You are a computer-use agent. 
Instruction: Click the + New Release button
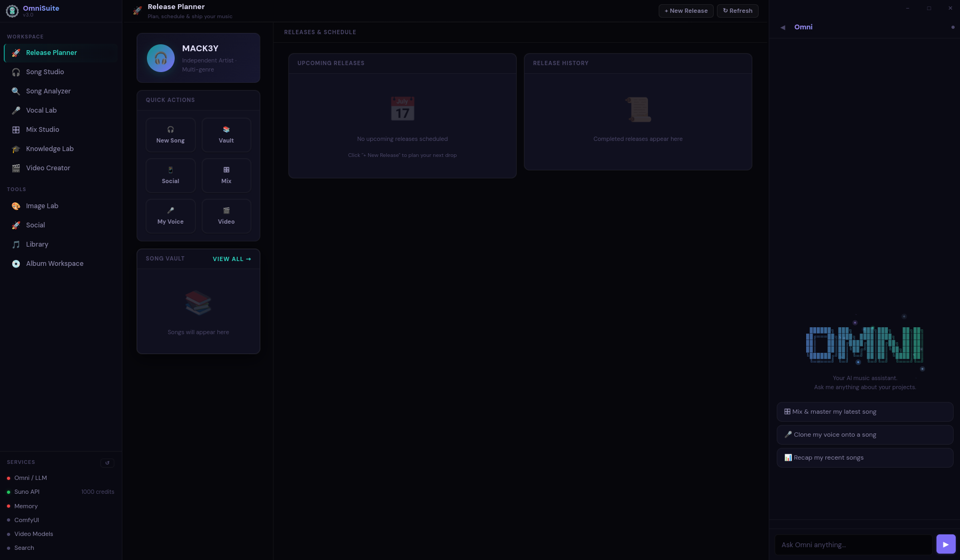(x=686, y=11)
